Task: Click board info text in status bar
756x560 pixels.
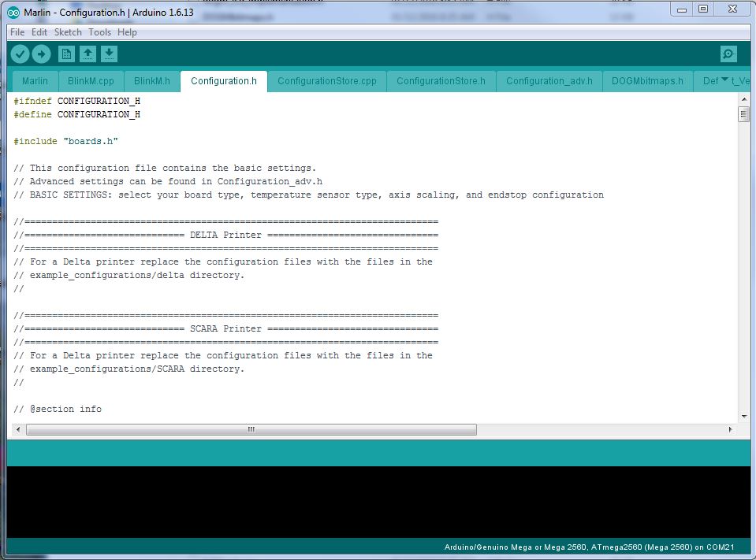Action: (589, 547)
